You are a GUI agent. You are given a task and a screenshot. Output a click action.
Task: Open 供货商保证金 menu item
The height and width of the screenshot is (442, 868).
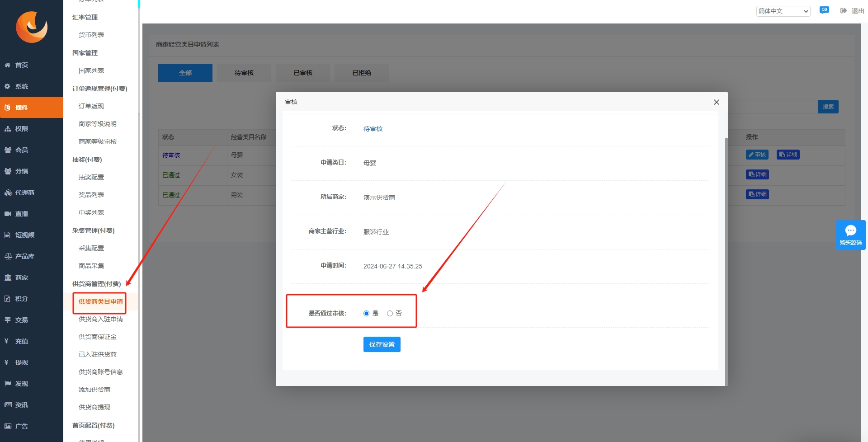[x=98, y=337]
